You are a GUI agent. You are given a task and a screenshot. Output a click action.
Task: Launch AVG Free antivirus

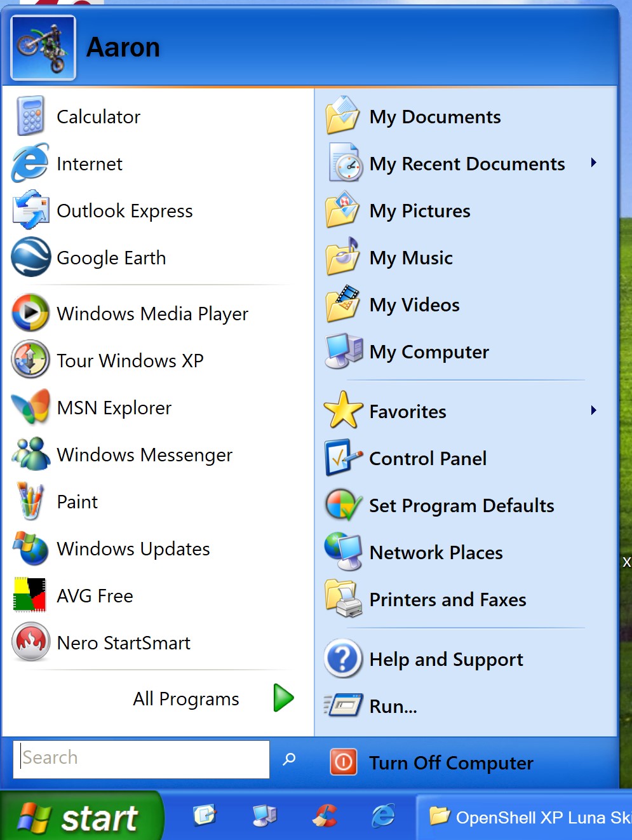point(95,595)
